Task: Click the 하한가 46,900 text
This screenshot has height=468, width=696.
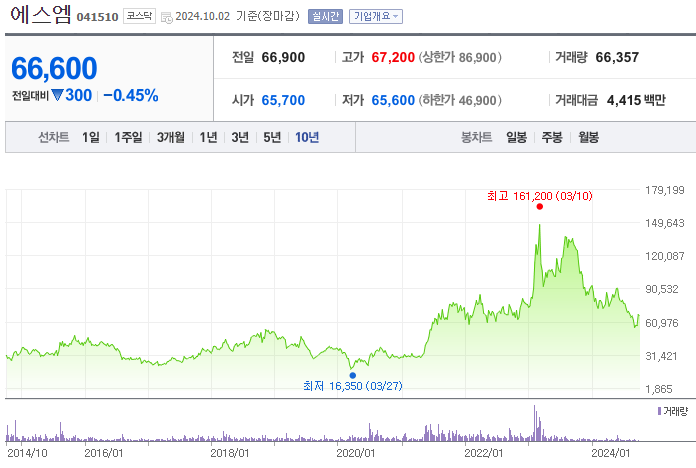Action: click(x=460, y=100)
